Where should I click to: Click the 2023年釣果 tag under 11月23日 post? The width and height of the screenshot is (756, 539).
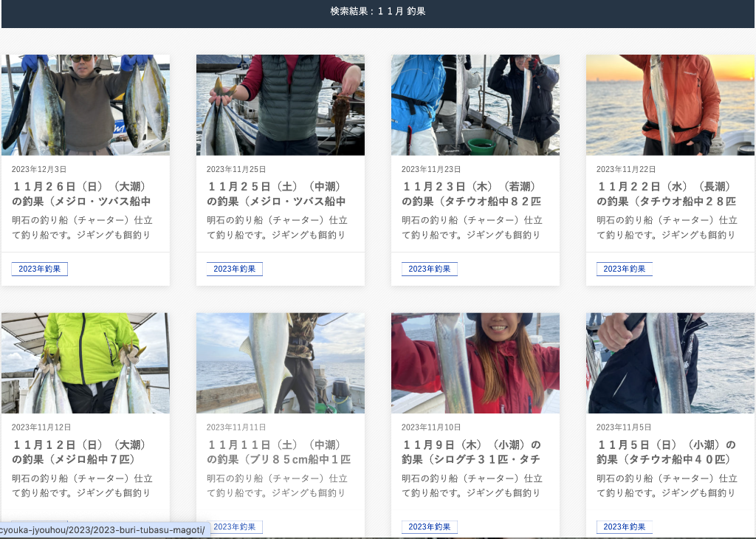pos(430,269)
